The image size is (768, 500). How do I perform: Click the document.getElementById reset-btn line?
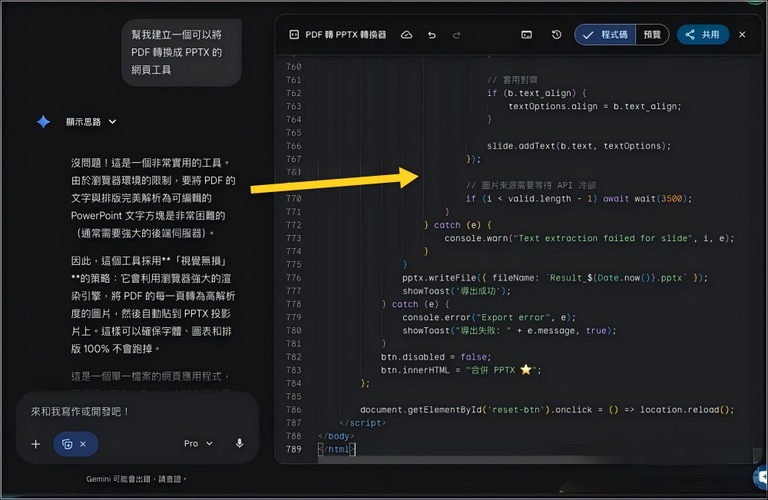pos(547,409)
